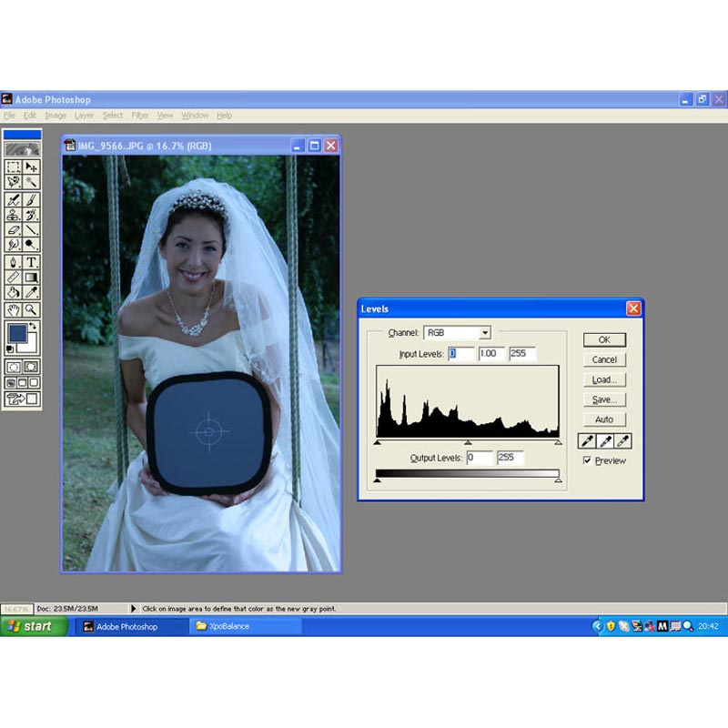Swap foreground and background colors arrow

tap(34, 327)
